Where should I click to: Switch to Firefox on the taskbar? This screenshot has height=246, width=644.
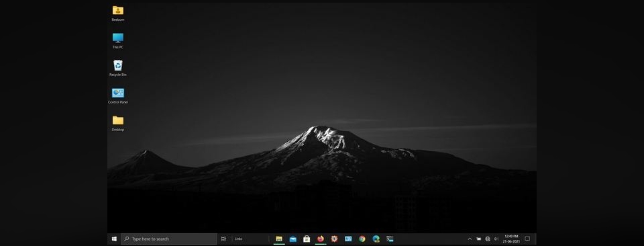[321, 239]
